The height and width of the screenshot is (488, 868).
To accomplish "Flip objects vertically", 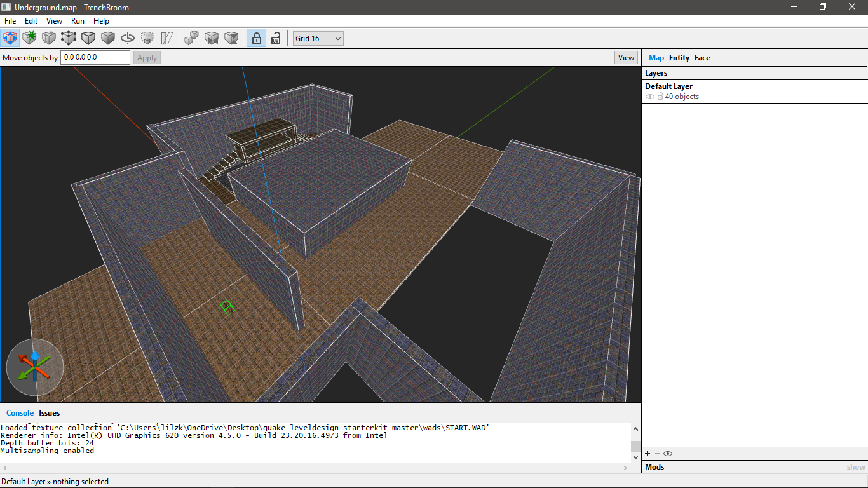I will pos(231,38).
